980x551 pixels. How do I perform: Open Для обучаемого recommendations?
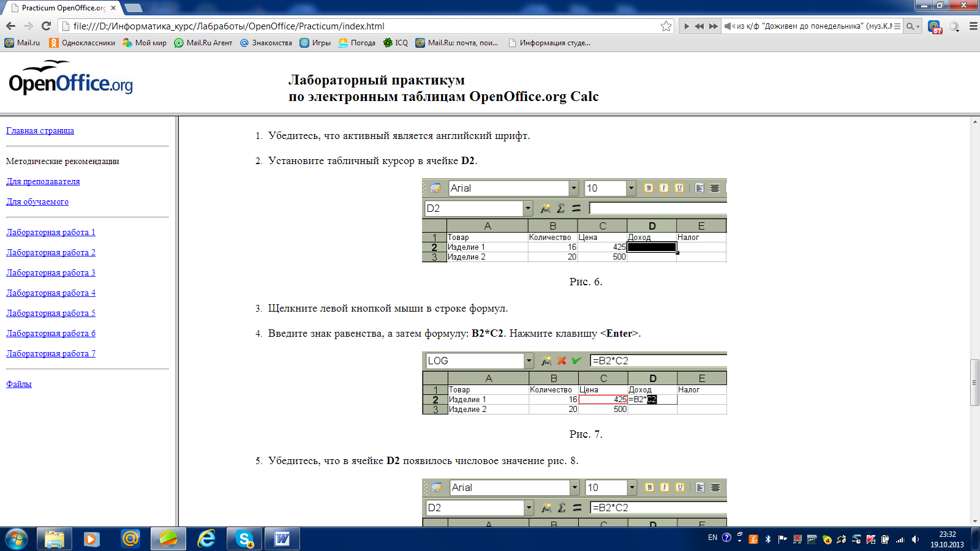click(37, 201)
